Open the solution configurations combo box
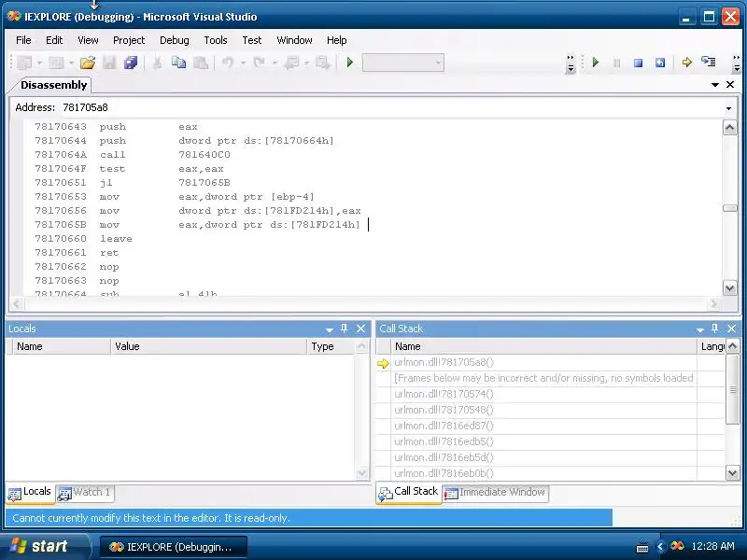This screenshot has height=560, width=747. (x=403, y=63)
